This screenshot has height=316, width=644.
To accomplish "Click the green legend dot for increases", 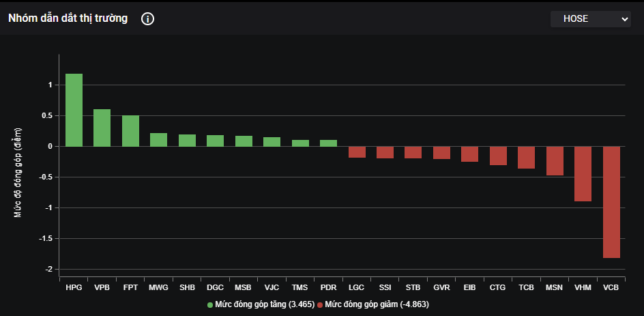I will 210,304.
